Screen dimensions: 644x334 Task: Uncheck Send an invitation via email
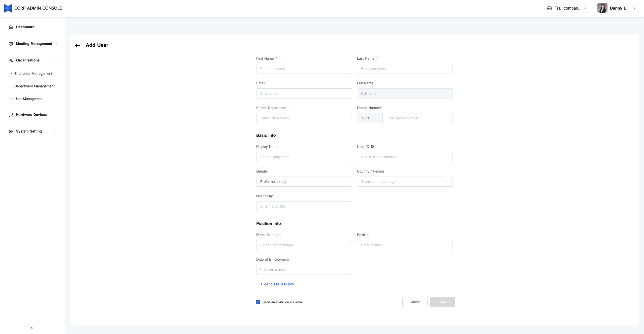point(258,302)
